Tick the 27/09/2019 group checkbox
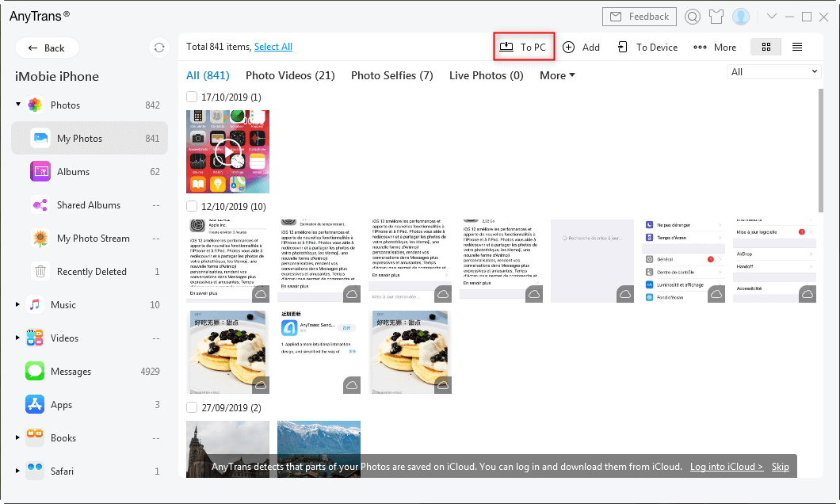 point(191,407)
